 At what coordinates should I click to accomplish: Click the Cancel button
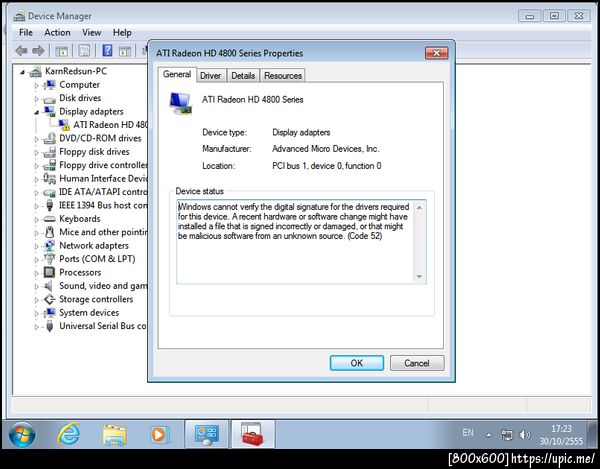[x=417, y=363]
